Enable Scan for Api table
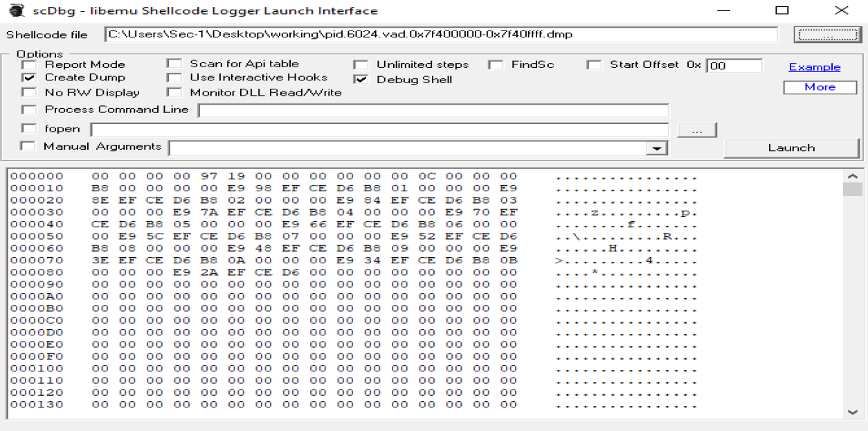868x431 pixels. (x=174, y=64)
